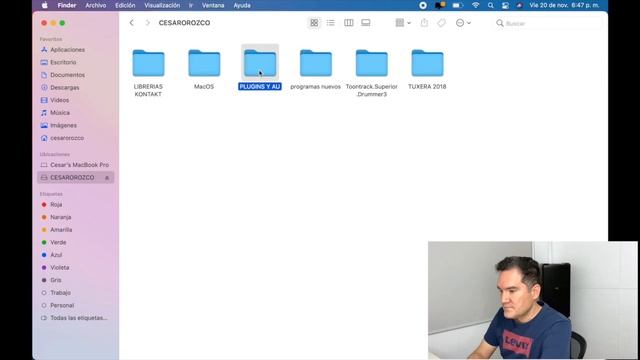Open the Ayuda menu
640x360 pixels.
(x=242, y=5)
